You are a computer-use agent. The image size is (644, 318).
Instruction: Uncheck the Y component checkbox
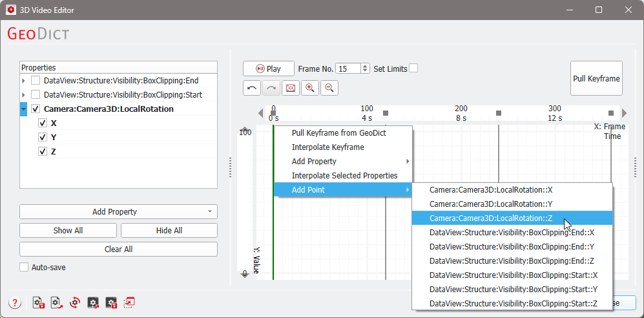42,137
